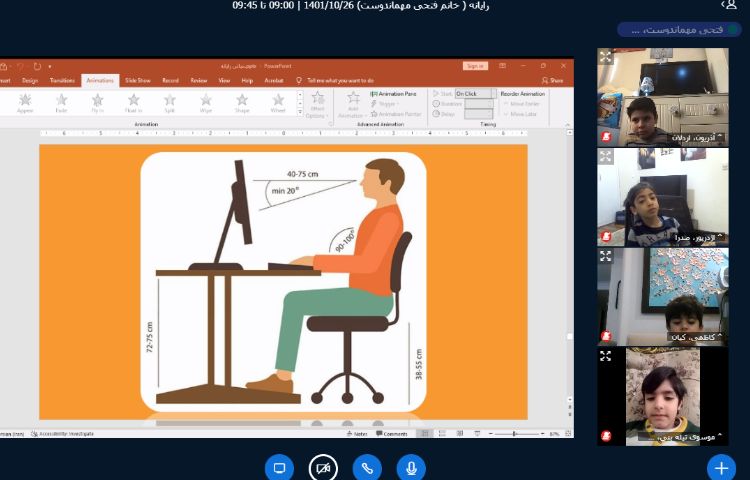Screen dimensions: 750x480
Task: Open the Slide Show ribbon tab
Action: click(x=137, y=80)
